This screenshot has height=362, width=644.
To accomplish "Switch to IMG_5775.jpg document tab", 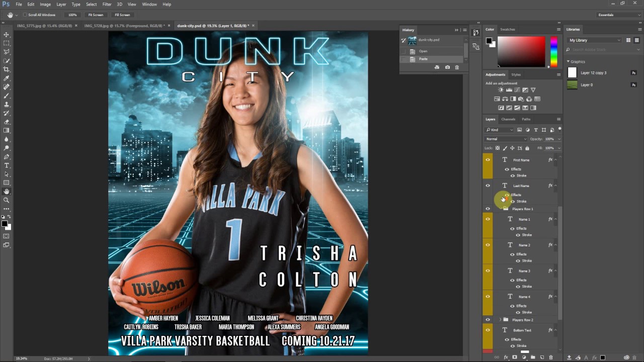I will tap(45, 26).
